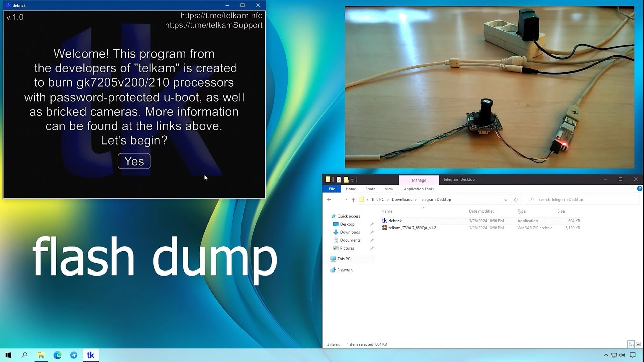Click the Properties quick access toolbar icon

pyautogui.click(x=338, y=179)
